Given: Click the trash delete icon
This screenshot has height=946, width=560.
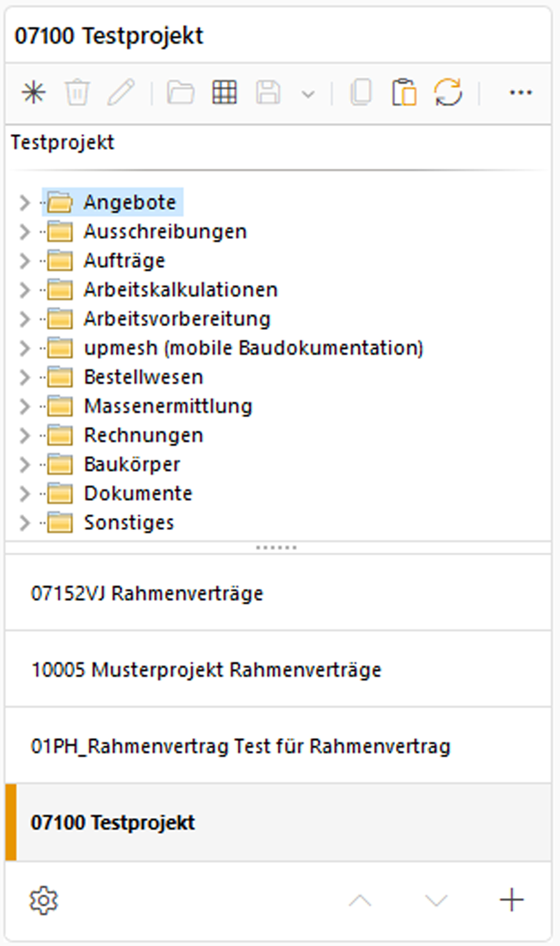Looking at the screenshot, I should coord(77,92).
